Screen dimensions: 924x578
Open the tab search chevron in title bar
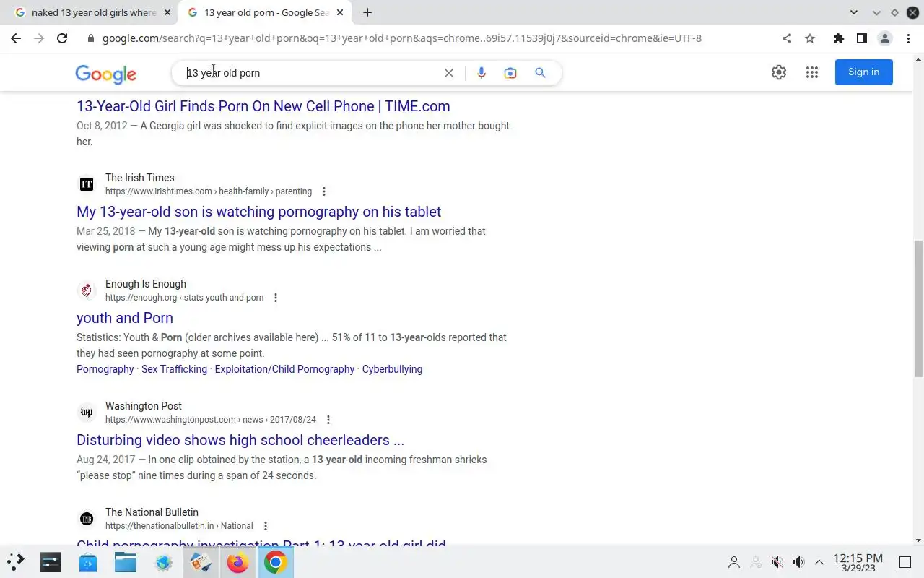point(854,12)
